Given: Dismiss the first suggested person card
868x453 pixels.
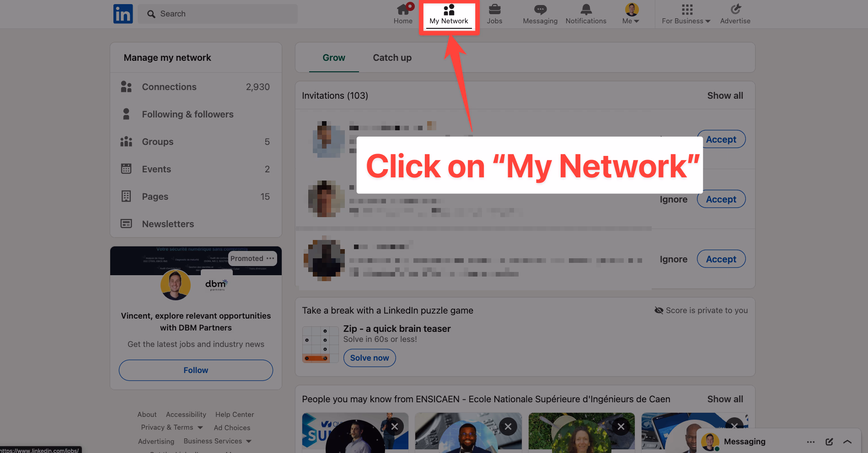Looking at the screenshot, I should point(395,427).
